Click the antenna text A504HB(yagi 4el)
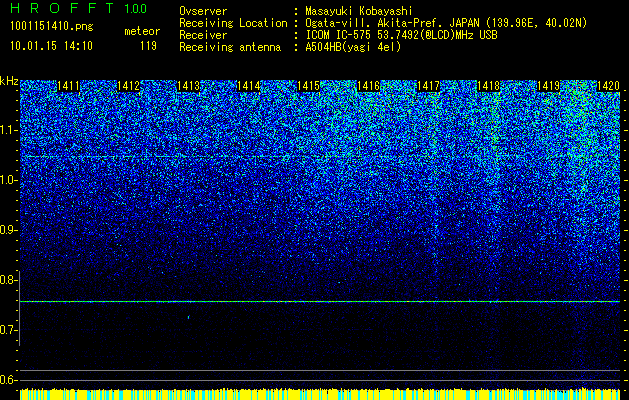The image size is (629, 400). pos(353,47)
